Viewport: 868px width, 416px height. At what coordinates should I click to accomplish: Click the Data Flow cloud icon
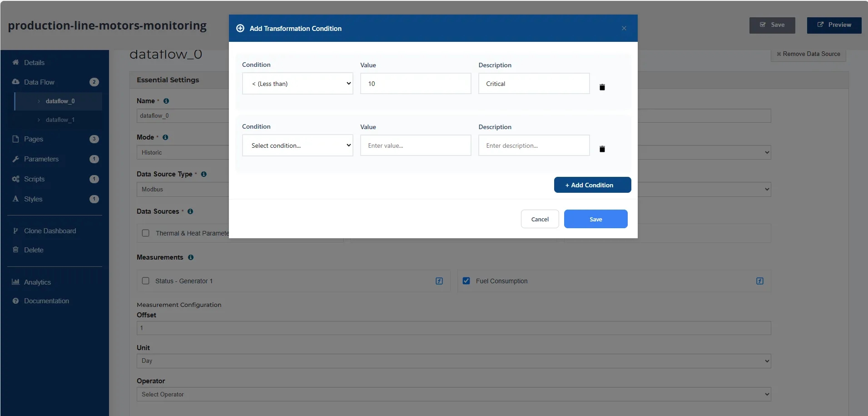[x=15, y=82]
